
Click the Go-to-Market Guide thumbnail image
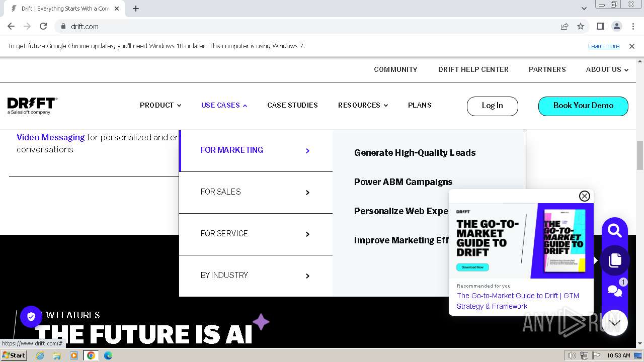(521, 241)
